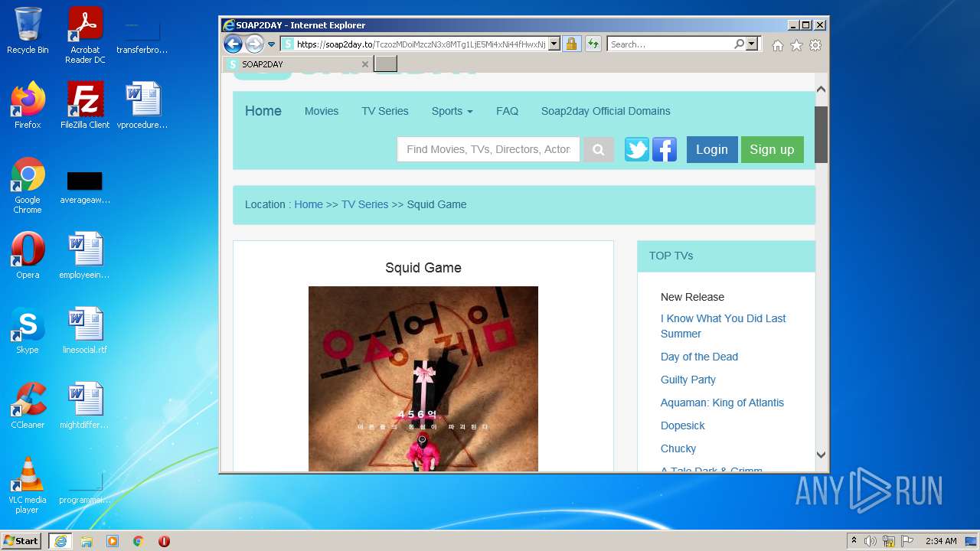Click the security lock icon
This screenshot has height=551, width=980.
571,44
